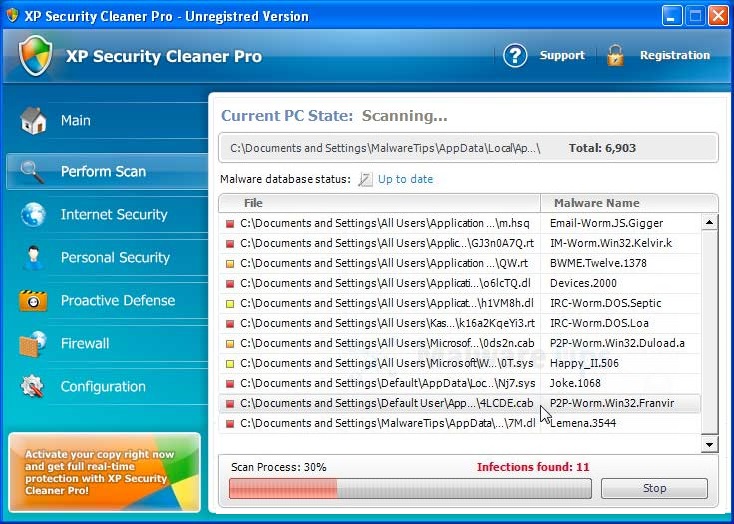
Task: Click the magnifier icon for Perform Scan
Action: click(x=33, y=172)
